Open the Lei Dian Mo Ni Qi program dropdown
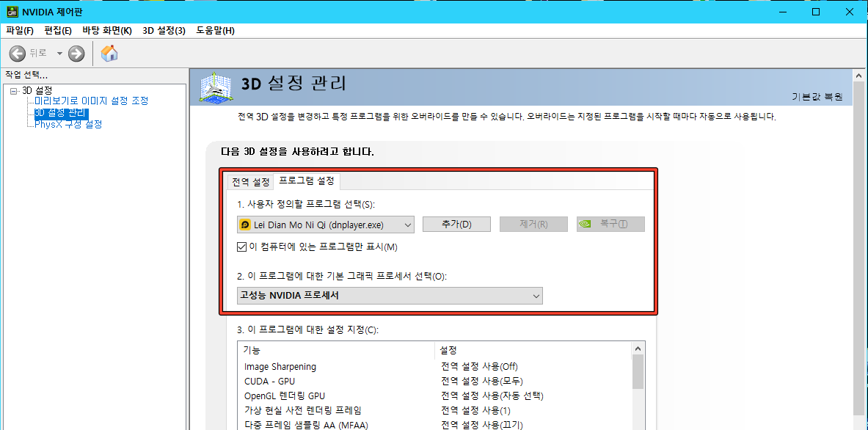The width and height of the screenshot is (868, 430). (x=326, y=224)
